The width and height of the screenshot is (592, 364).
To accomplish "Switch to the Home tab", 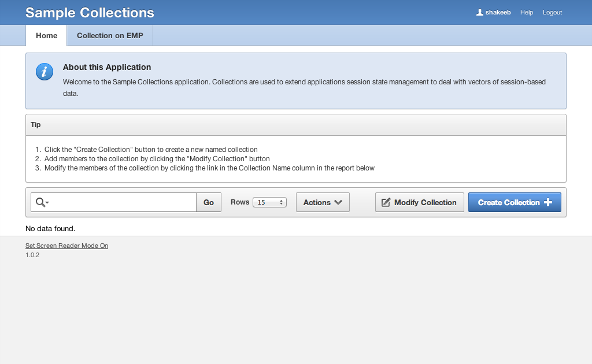I will (x=46, y=35).
